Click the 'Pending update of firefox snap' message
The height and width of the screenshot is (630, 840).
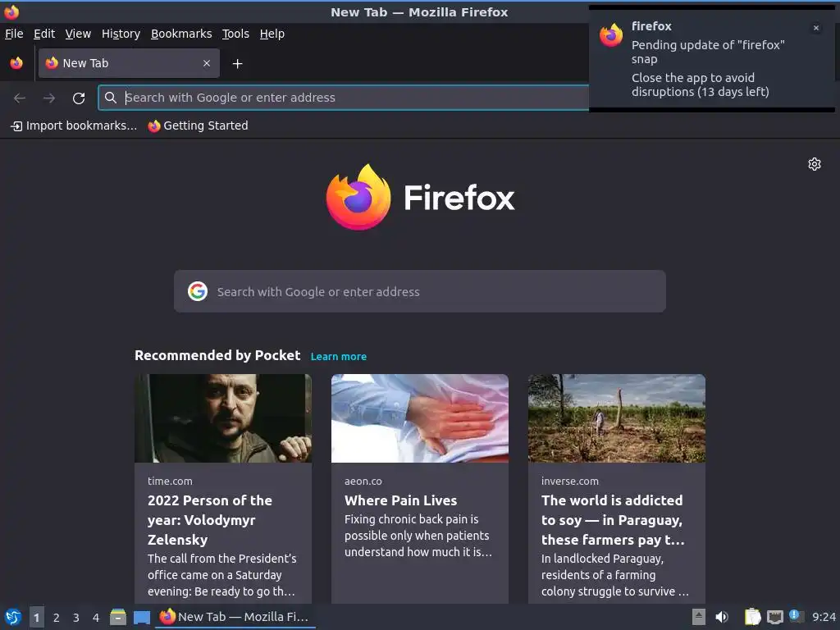pos(708,52)
